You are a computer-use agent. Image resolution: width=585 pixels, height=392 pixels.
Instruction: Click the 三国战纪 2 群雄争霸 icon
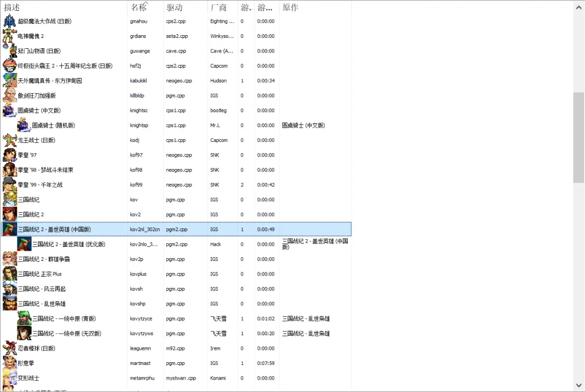[10, 259]
